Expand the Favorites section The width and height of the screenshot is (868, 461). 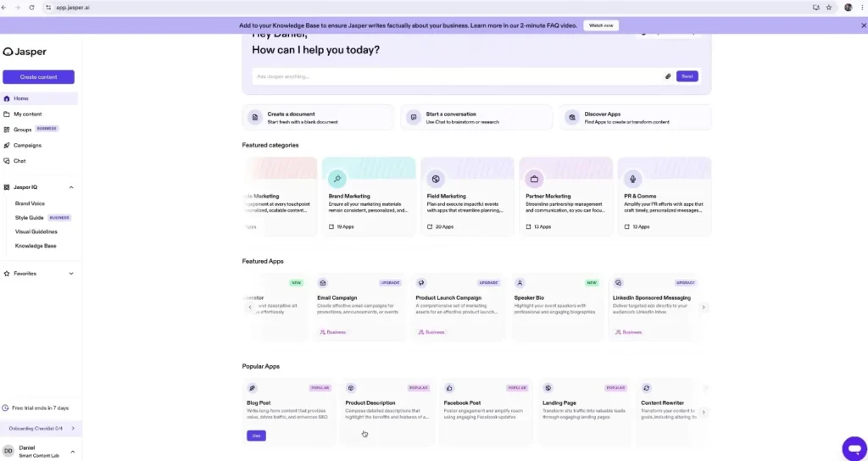pos(71,274)
